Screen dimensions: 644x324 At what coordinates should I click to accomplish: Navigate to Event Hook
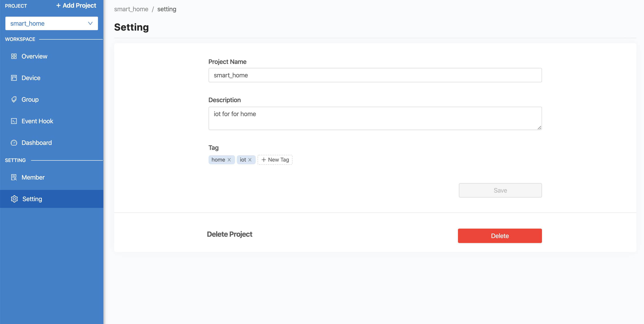point(52,121)
